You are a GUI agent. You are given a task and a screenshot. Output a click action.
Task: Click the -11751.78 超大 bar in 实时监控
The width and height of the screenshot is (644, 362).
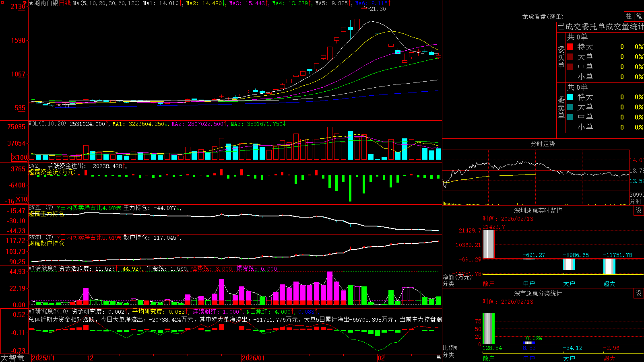[x=609, y=266]
